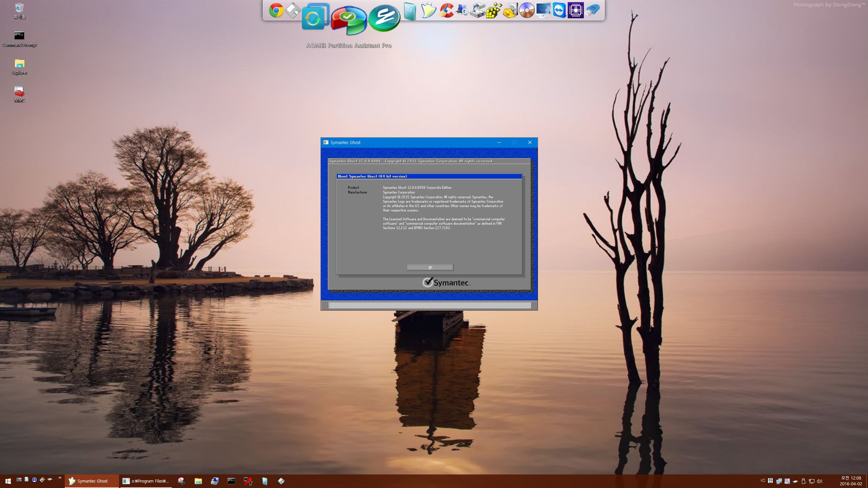Open the green SeaTools icon in dock
The image size is (868, 488).
pos(384,18)
